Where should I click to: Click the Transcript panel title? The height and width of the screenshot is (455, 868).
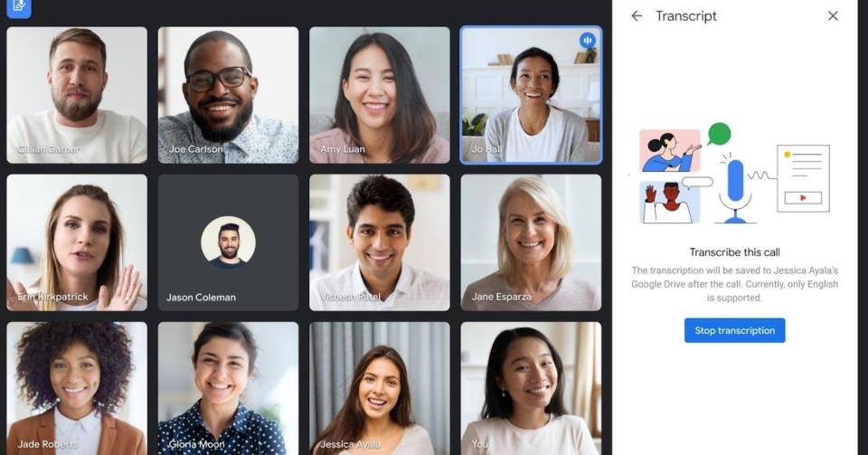tap(686, 16)
